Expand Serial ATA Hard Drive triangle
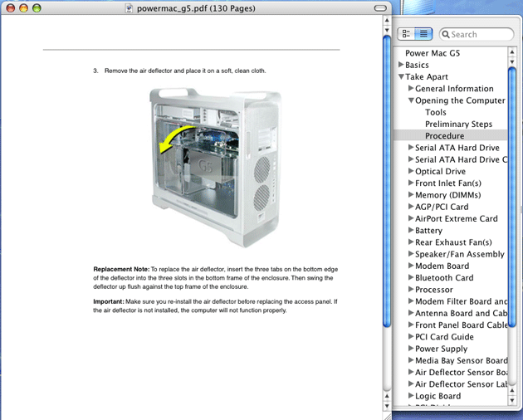Image resolution: width=523 pixels, height=420 pixels. (x=411, y=147)
